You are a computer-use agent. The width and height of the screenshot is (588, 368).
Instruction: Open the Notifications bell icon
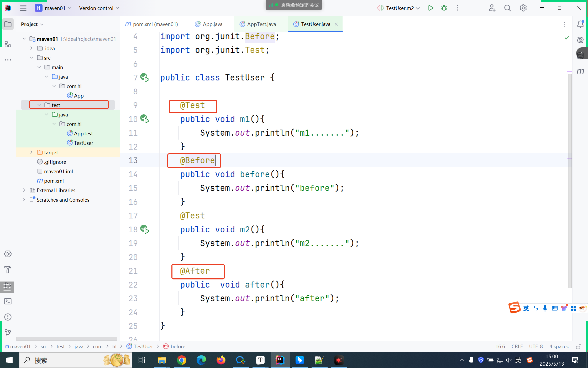580,24
